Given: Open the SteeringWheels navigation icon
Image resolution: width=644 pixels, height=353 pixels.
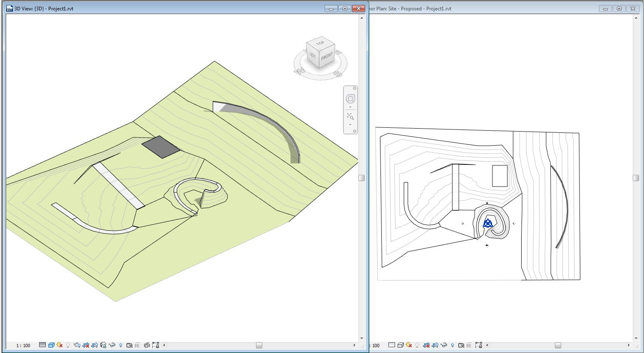Looking at the screenshot, I should (x=351, y=99).
